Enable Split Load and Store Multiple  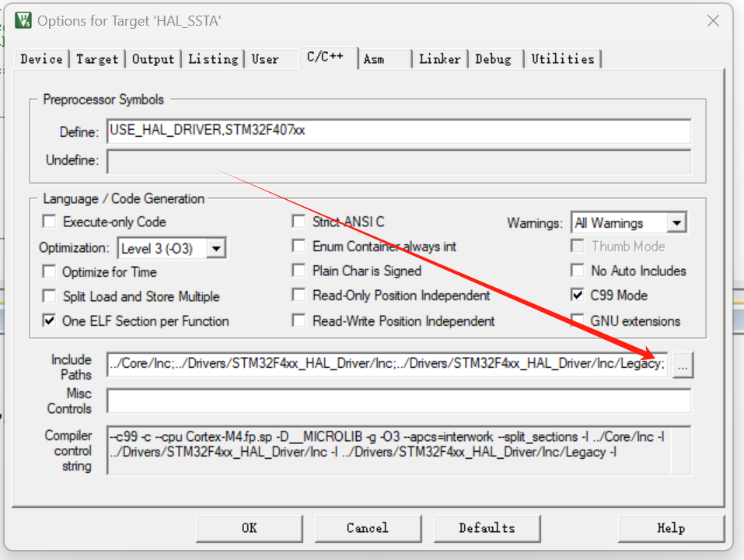pos(49,296)
